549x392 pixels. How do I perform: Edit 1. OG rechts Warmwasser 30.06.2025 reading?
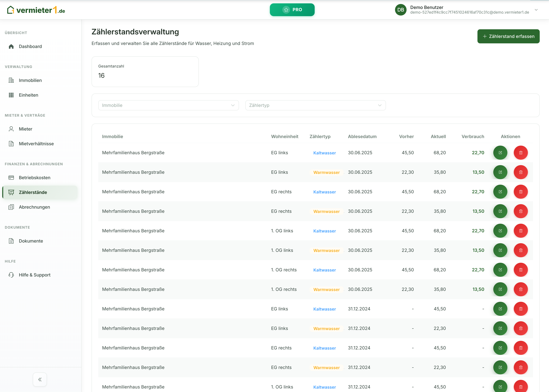coord(500,289)
